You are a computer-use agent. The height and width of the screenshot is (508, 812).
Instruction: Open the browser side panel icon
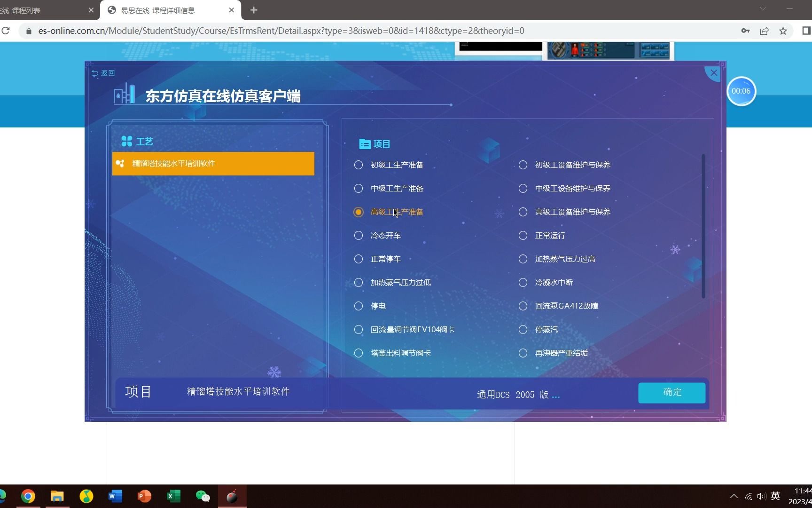[806, 31]
